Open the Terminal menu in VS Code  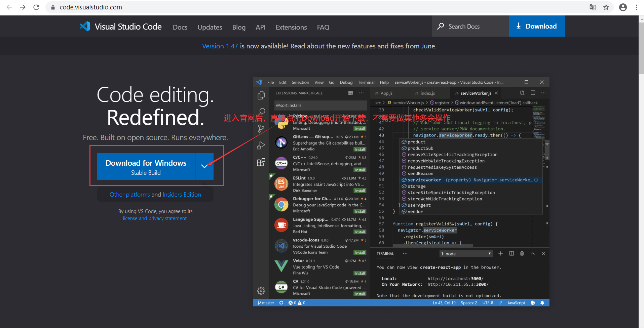tap(366, 82)
